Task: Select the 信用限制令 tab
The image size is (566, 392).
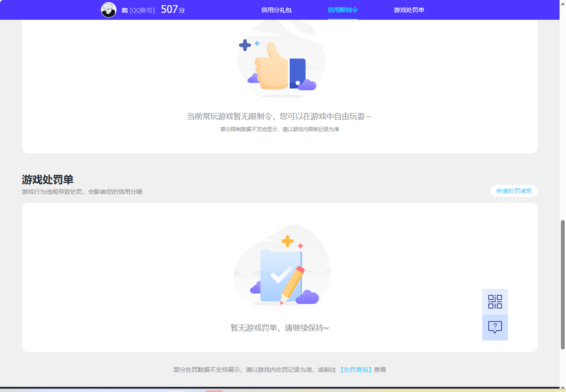Action: pyautogui.click(x=343, y=10)
